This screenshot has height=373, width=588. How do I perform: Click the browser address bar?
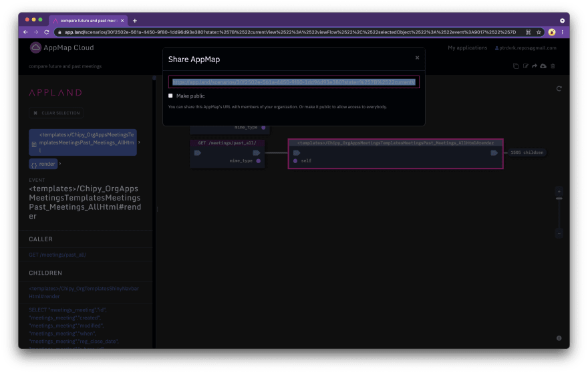(x=291, y=32)
